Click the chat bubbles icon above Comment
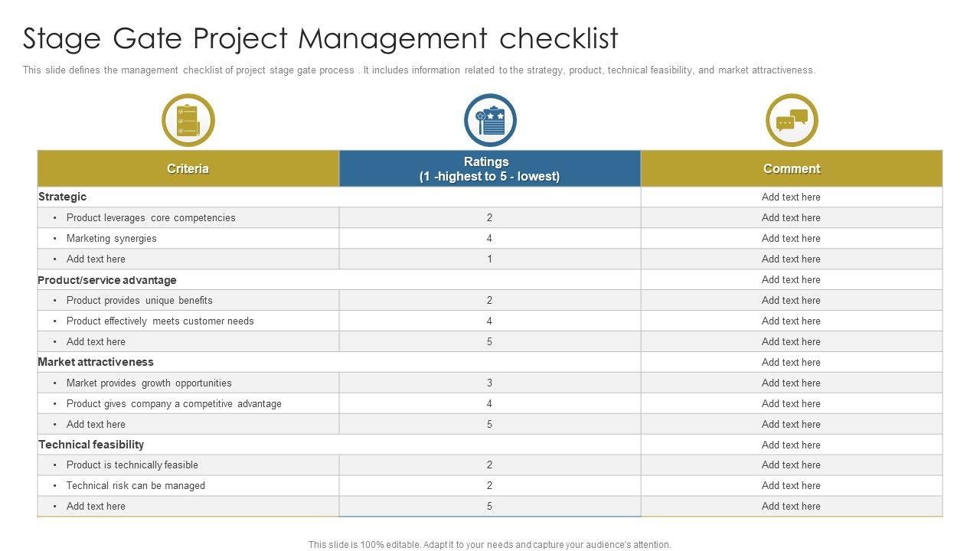The height and width of the screenshot is (551, 980). 792,120
